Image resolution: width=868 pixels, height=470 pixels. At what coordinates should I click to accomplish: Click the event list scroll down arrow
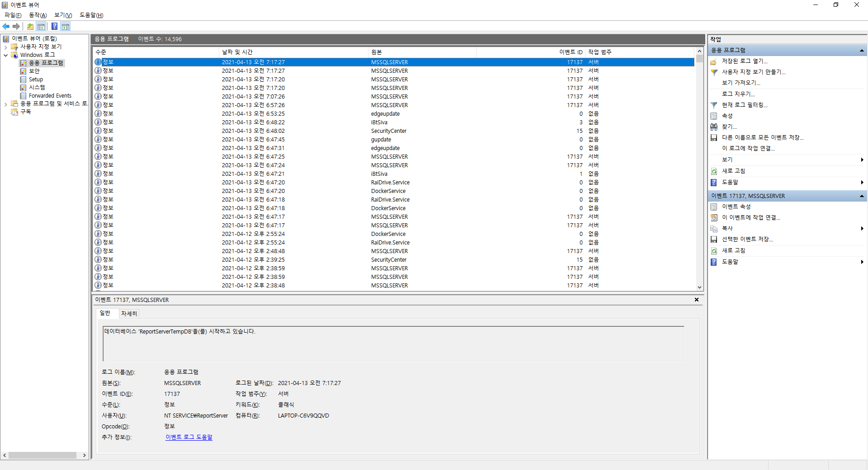coord(699,287)
